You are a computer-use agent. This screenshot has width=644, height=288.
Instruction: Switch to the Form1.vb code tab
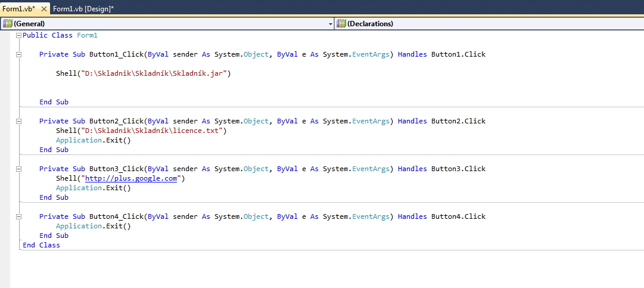19,9
